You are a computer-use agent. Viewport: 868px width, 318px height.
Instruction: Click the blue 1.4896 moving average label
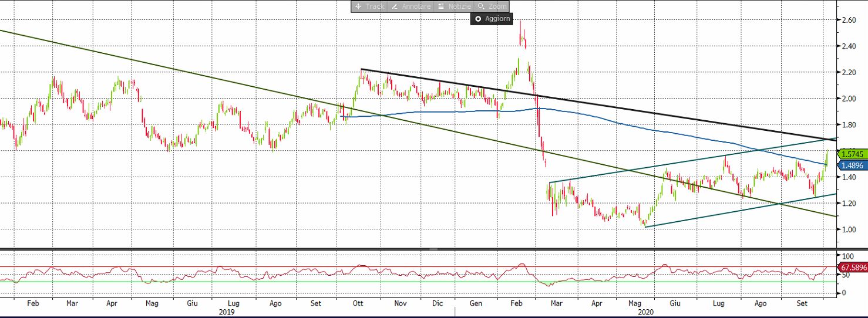point(852,165)
